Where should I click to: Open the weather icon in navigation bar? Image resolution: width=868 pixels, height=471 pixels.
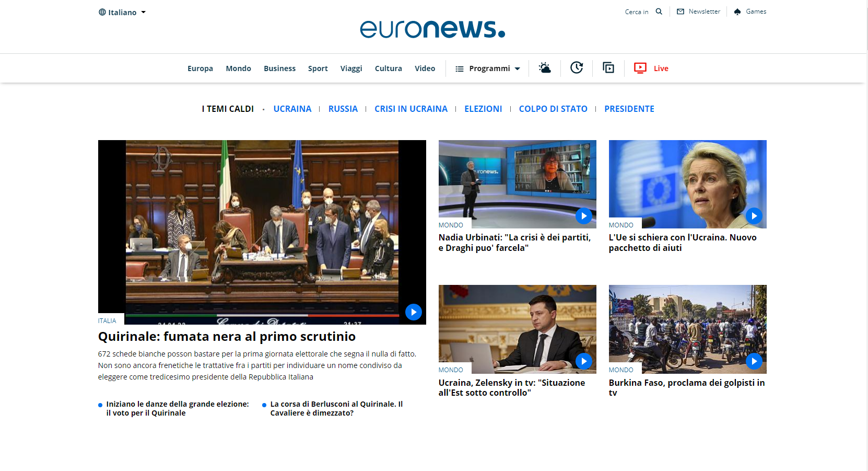[545, 68]
